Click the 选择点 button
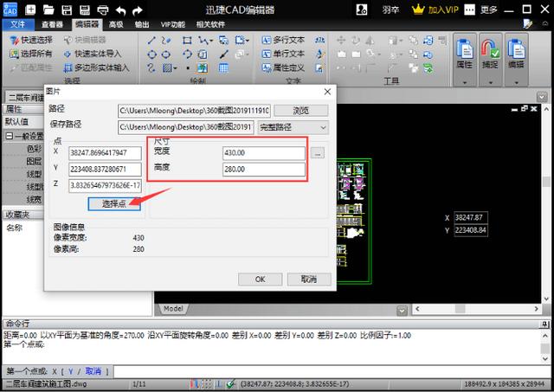 click(114, 203)
